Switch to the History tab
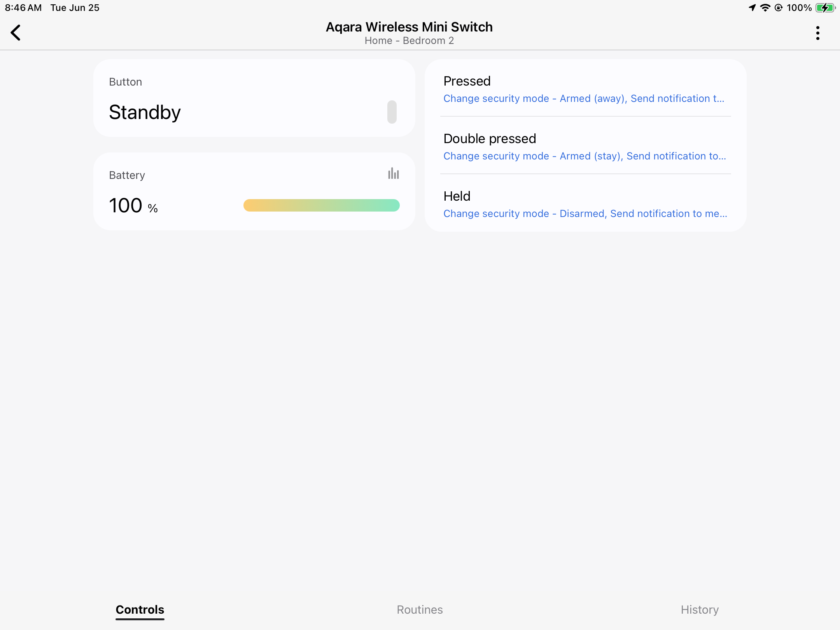Screen dimensions: 840x630 pos(699,609)
